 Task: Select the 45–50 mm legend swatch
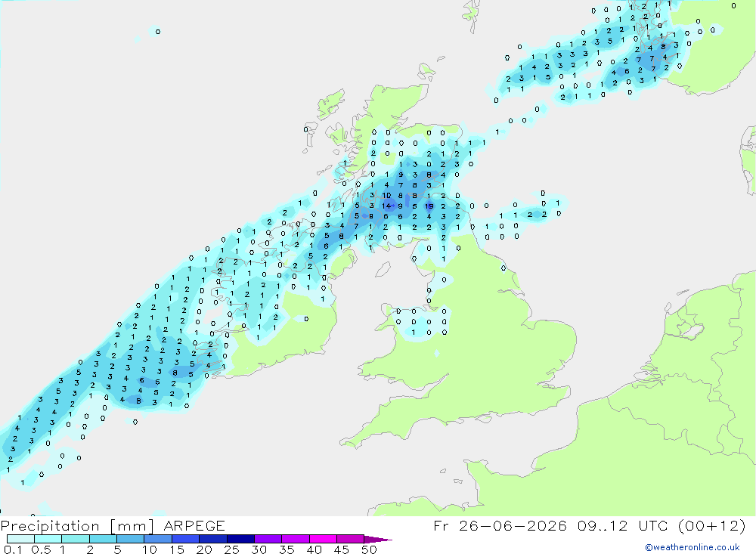coord(350,539)
